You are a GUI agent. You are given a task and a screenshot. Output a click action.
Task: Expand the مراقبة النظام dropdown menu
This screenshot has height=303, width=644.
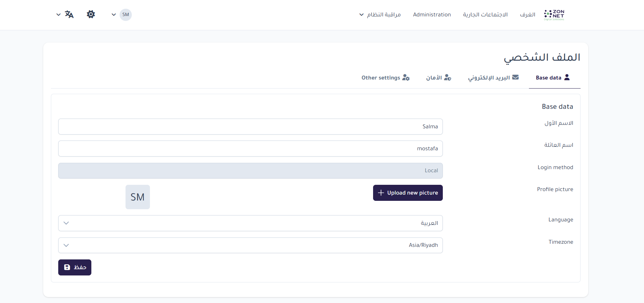tap(380, 15)
